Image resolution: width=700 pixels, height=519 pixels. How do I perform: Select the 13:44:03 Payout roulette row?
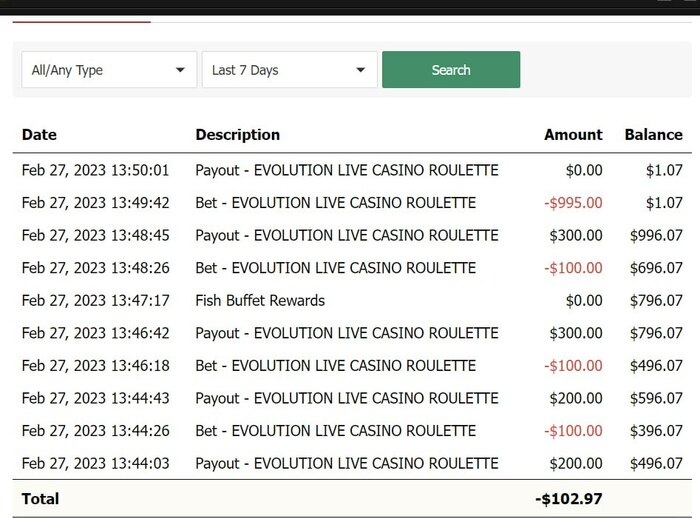coord(346,463)
